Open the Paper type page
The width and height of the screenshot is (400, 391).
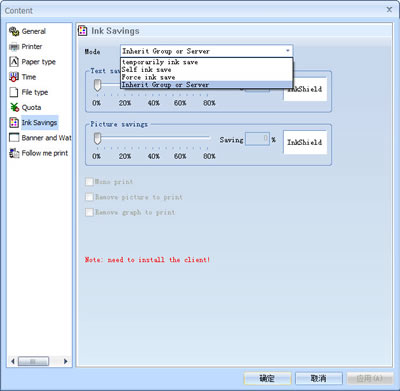coord(38,62)
